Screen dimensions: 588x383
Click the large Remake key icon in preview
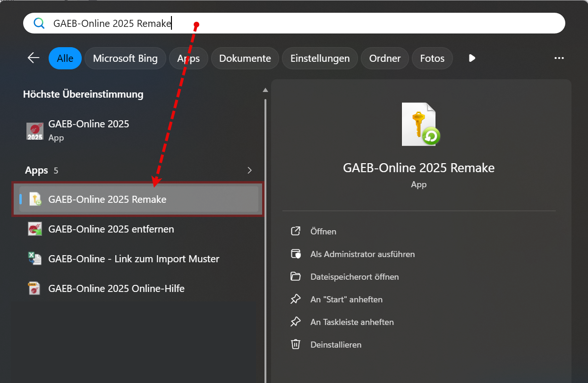[420, 125]
